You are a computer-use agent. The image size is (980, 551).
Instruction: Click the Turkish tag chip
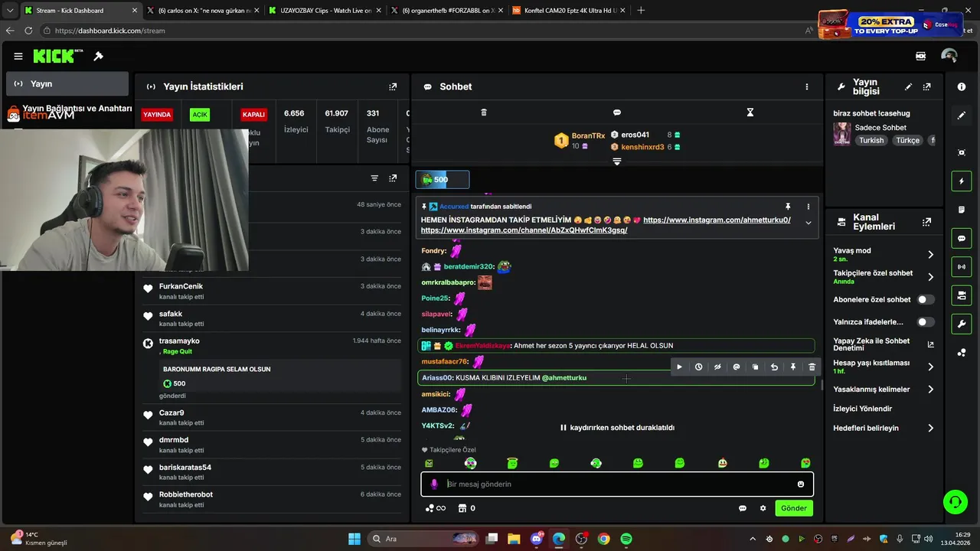pos(871,141)
